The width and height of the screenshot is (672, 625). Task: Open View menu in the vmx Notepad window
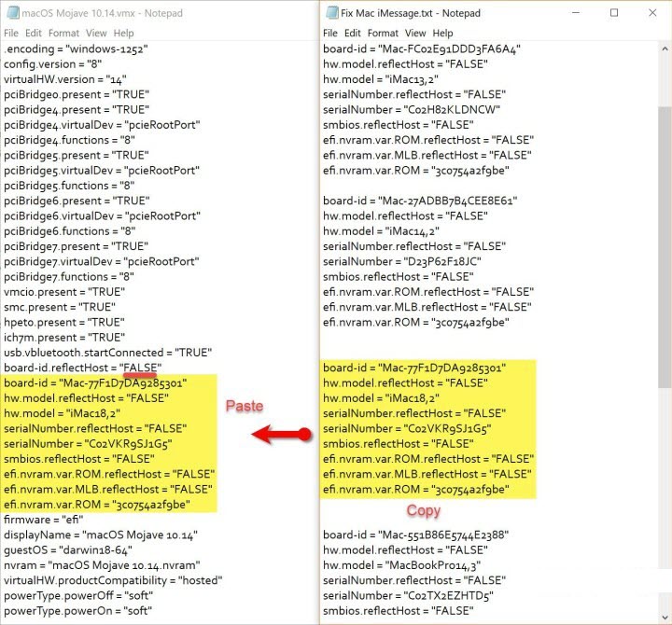pyautogui.click(x=96, y=34)
